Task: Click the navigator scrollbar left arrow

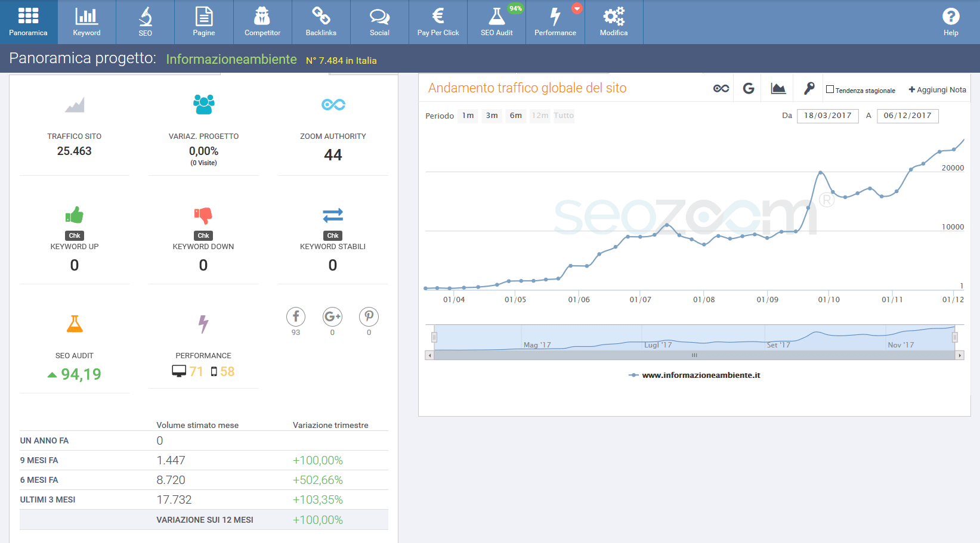Action: [429, 355]
